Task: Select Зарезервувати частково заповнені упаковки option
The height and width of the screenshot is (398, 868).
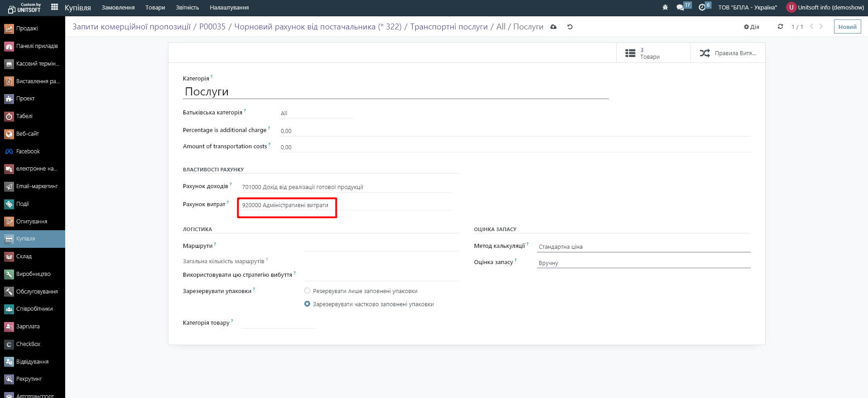Action: tap(307, 304)
